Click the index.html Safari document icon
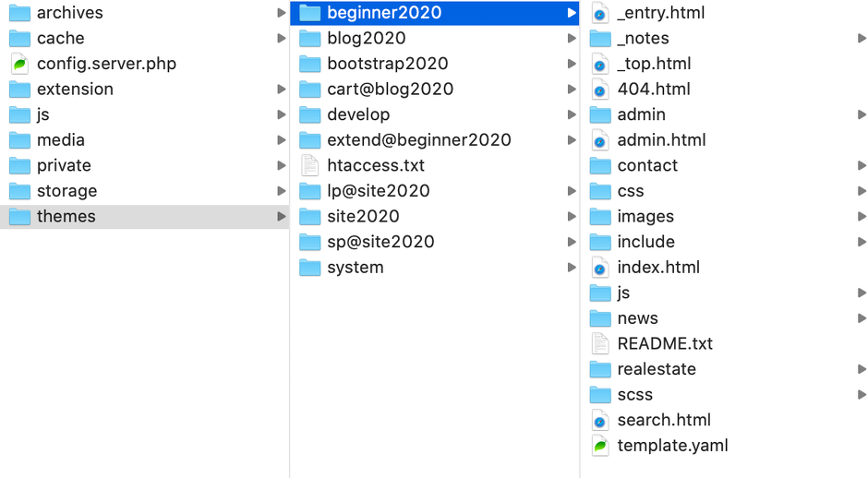The image size is (868, 478). click(600, 268)
